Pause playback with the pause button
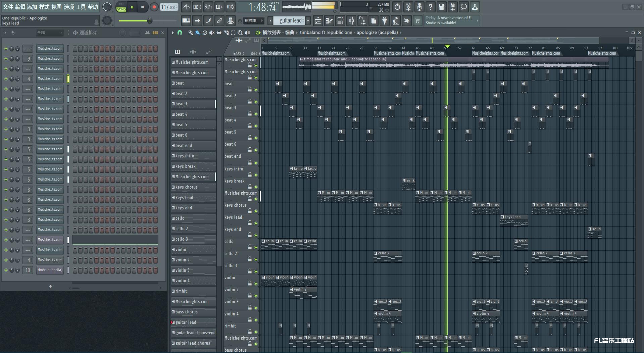This screenshot has width=644, height=353. (x=132, y=7)
